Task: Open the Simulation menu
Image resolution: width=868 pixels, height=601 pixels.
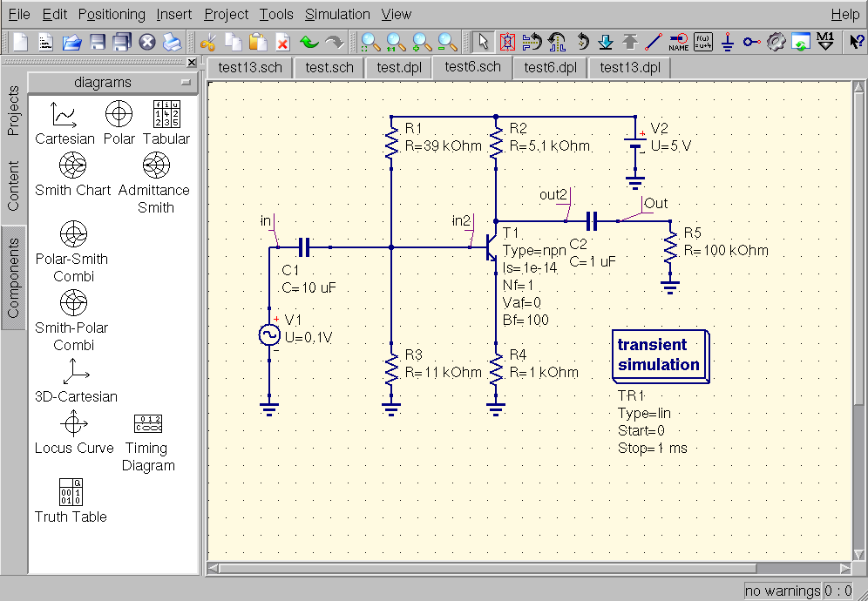Action: coord(337,14)
